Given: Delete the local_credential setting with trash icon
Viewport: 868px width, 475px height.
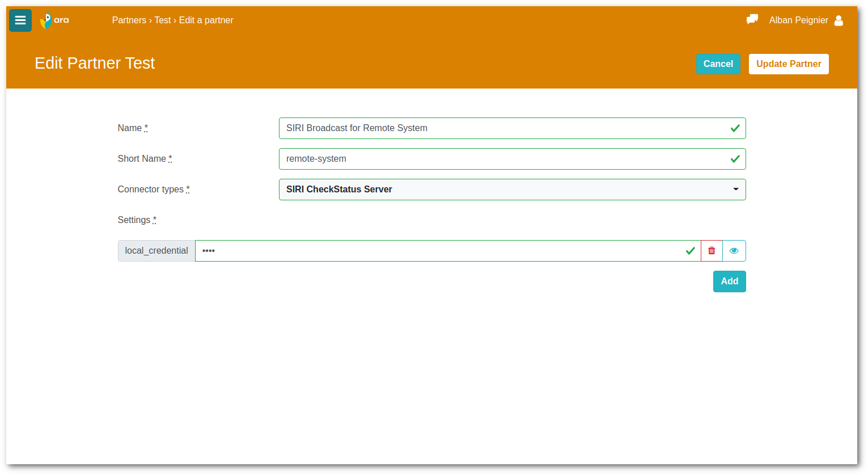Looking at the screenshot, I should (x=712, y=251).
